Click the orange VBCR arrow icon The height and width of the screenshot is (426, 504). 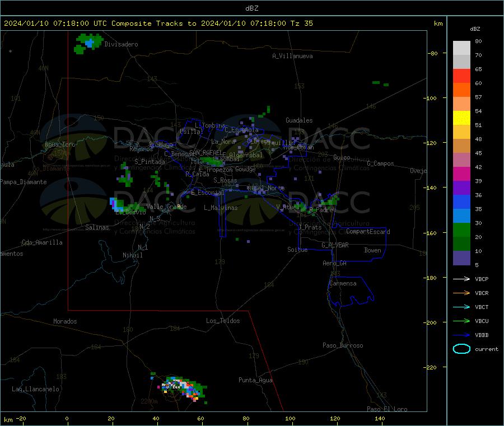pyautogui.click(x=461, y=293)
